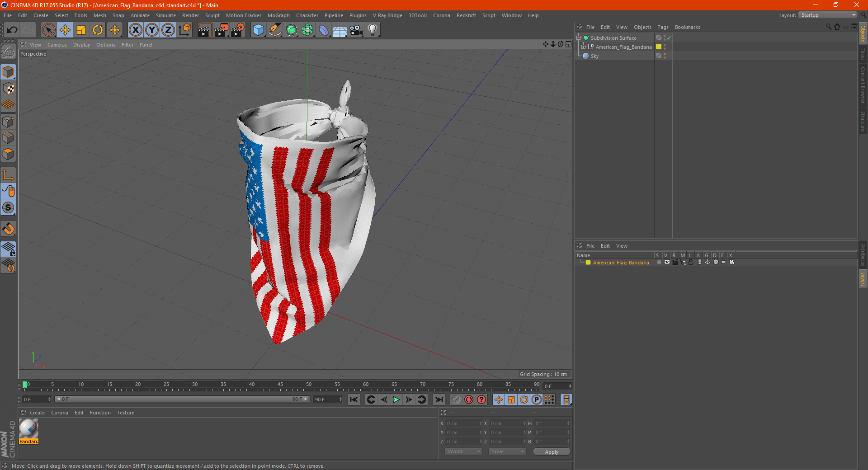Open the World coordinate dropdown
This screenshot has width=868, height=470.
pos(463,451)
